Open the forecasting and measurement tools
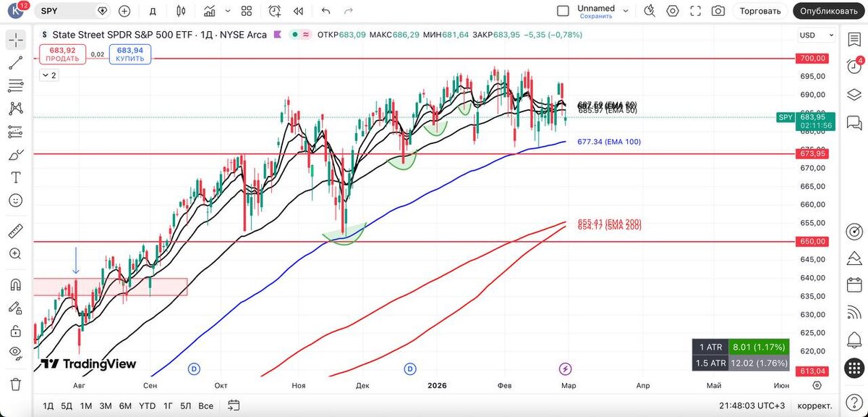 16,132
